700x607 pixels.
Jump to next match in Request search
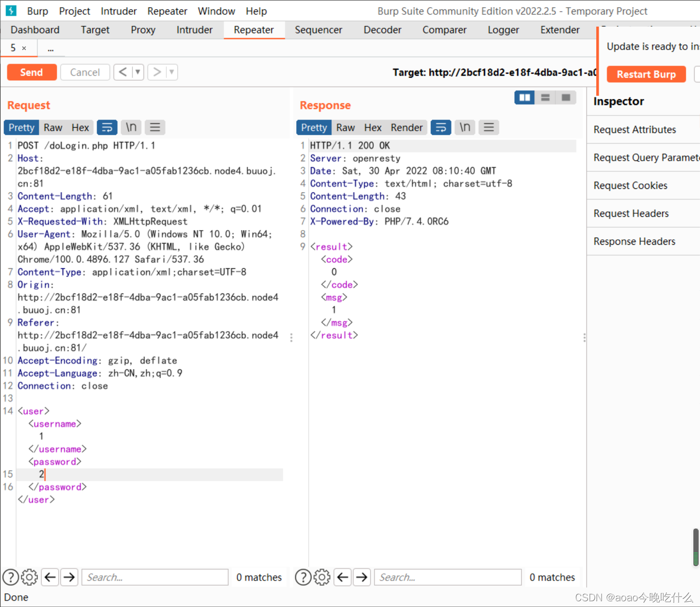(x=69, y=577)
